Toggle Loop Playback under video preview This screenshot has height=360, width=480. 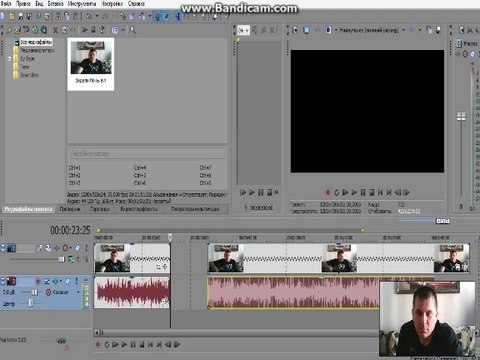click(336, 192)
